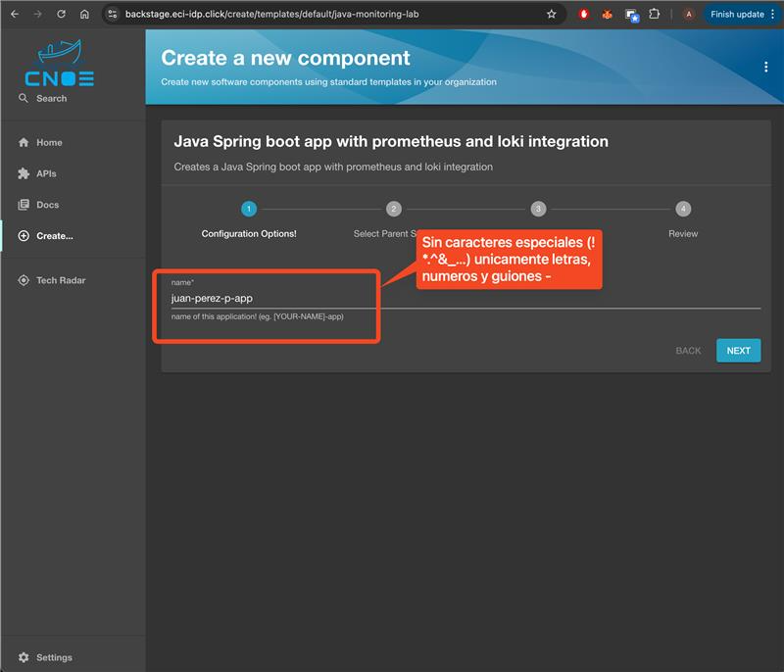Reload the browser page

click(61, 15)
